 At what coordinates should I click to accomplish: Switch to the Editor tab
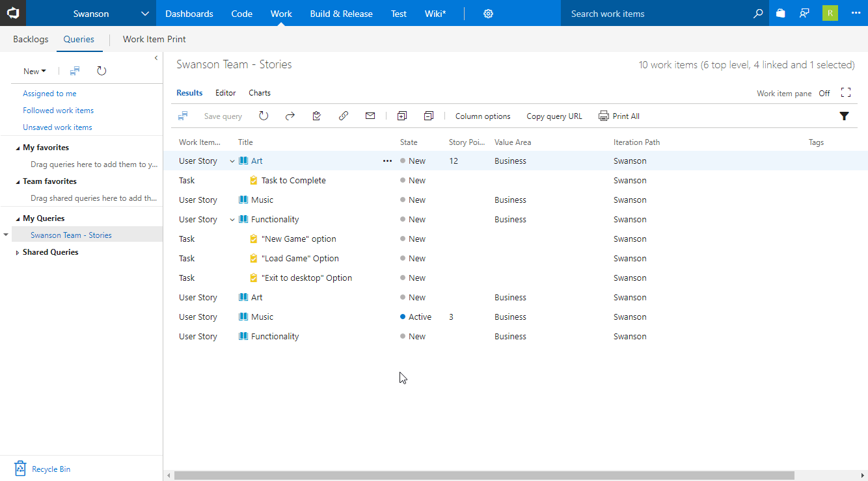[225, 92]
